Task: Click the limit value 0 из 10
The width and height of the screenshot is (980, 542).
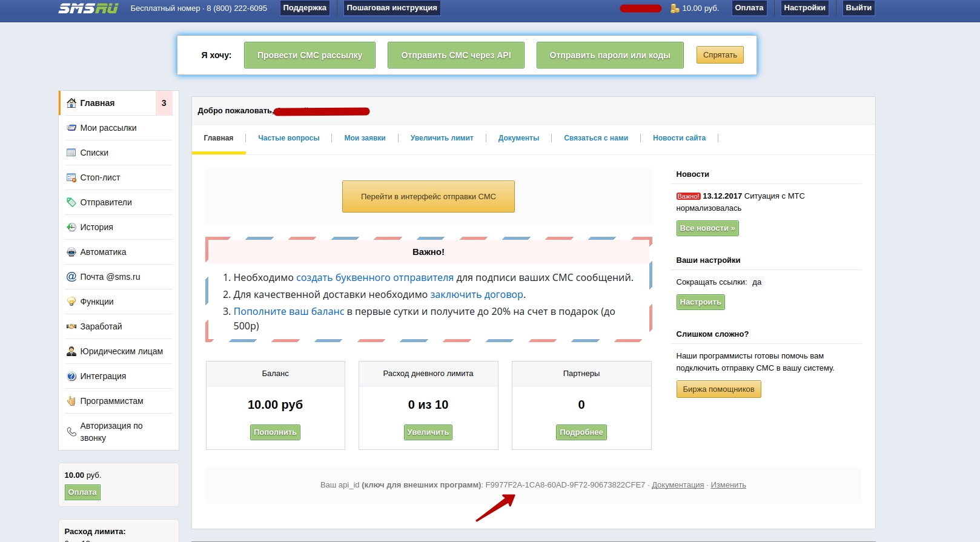Action: 428,405
